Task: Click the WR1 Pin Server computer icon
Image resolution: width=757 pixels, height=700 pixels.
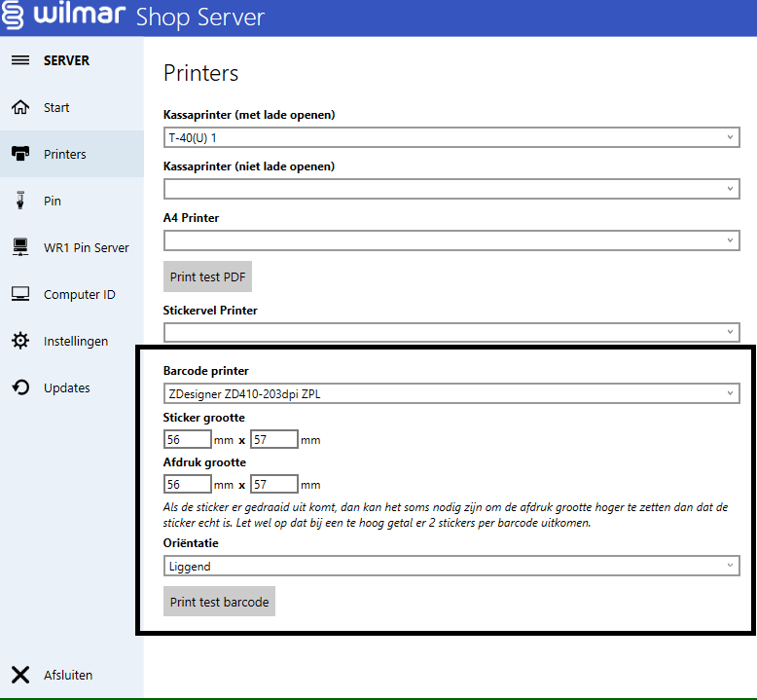Action: pos(19,247)
